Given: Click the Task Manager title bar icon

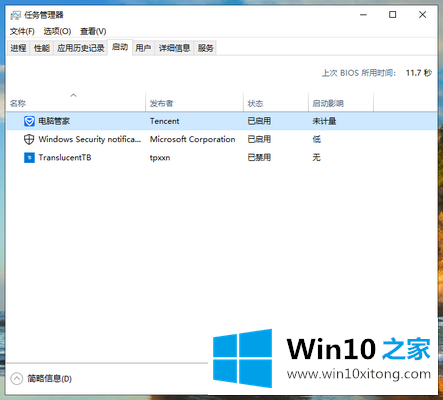Looking at the screenshot, I should point(15,15).
